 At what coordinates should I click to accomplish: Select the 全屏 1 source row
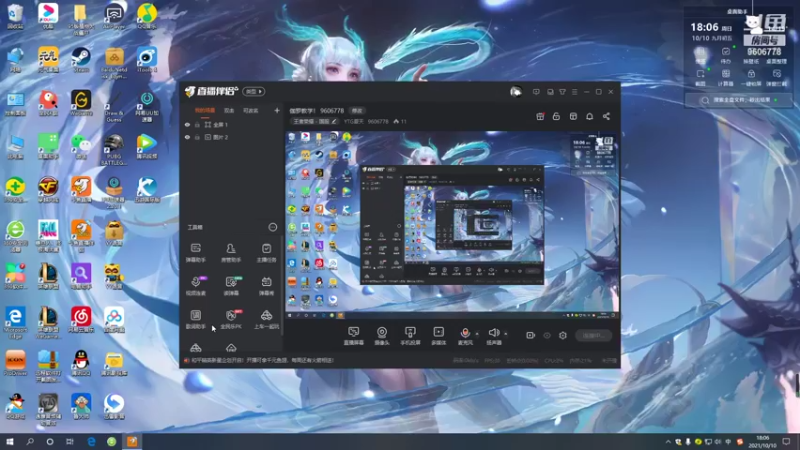(x=232, y=124)
